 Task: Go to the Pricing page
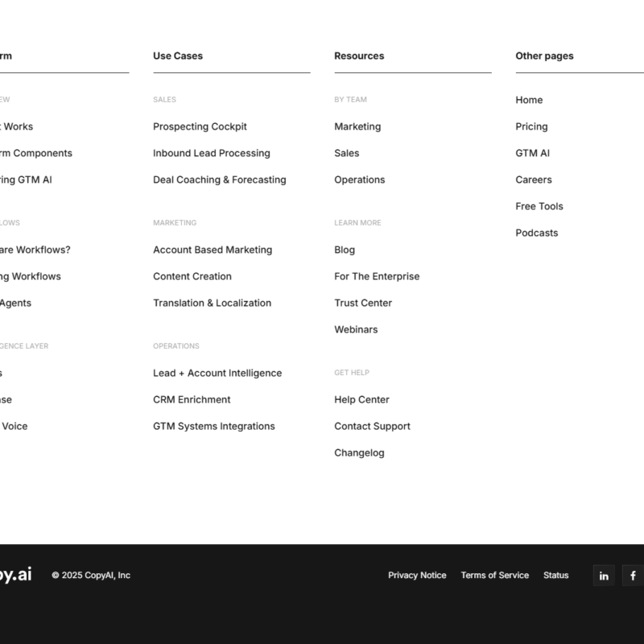pyautogui.click(x=531, y=126)
